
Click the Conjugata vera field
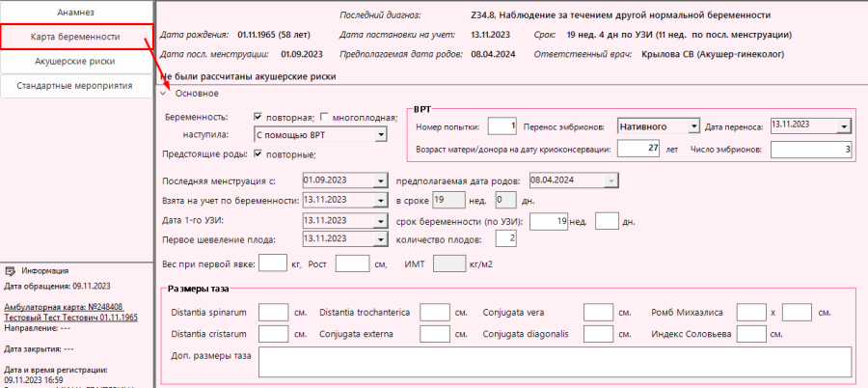tap(598, 312)
